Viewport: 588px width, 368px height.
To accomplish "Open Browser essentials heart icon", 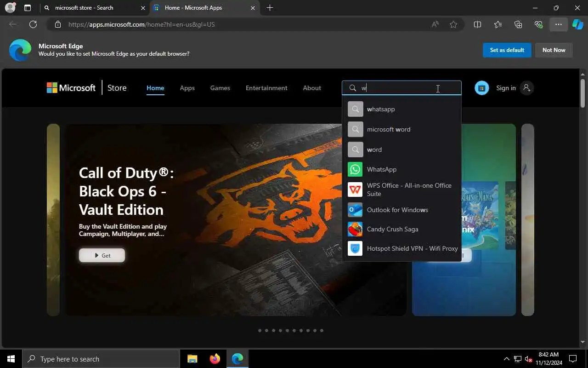I will click(x=538, y=24).
